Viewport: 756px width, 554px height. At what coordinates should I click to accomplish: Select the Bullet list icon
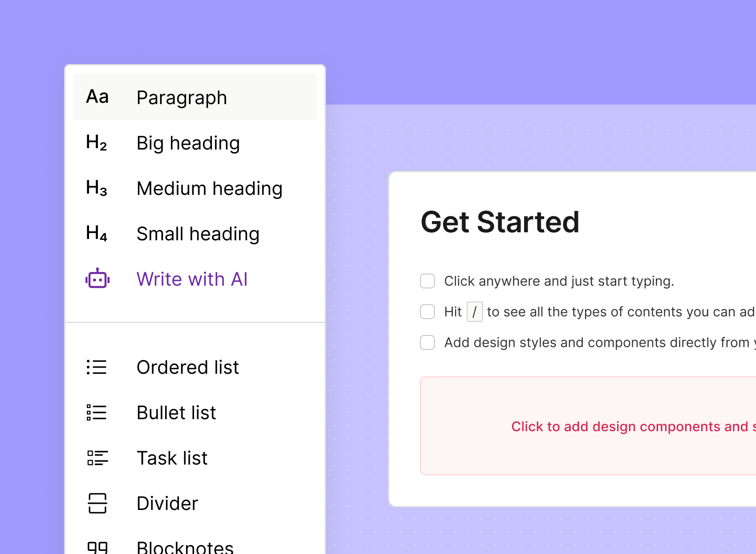point(96,412)
